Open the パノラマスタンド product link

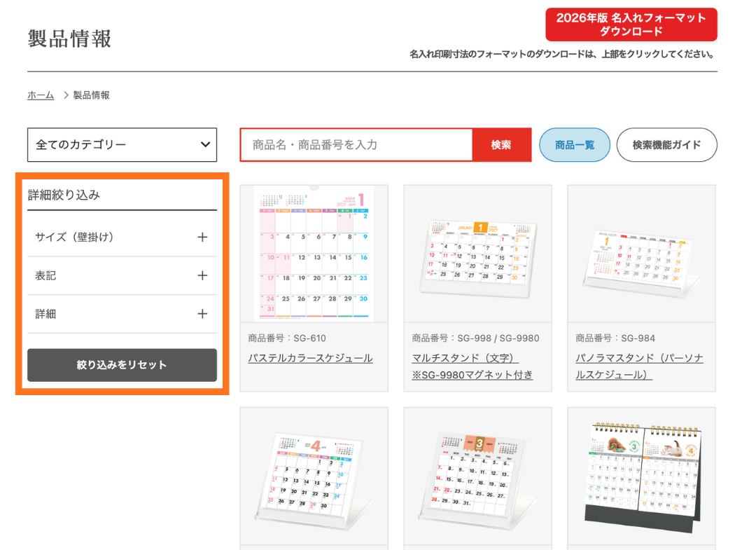point(639,358)
